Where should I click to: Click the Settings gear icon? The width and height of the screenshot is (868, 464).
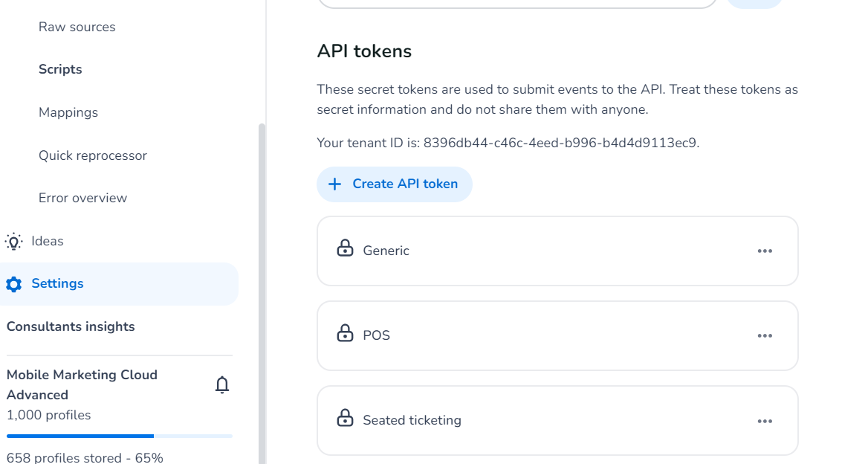click(13, 284)
